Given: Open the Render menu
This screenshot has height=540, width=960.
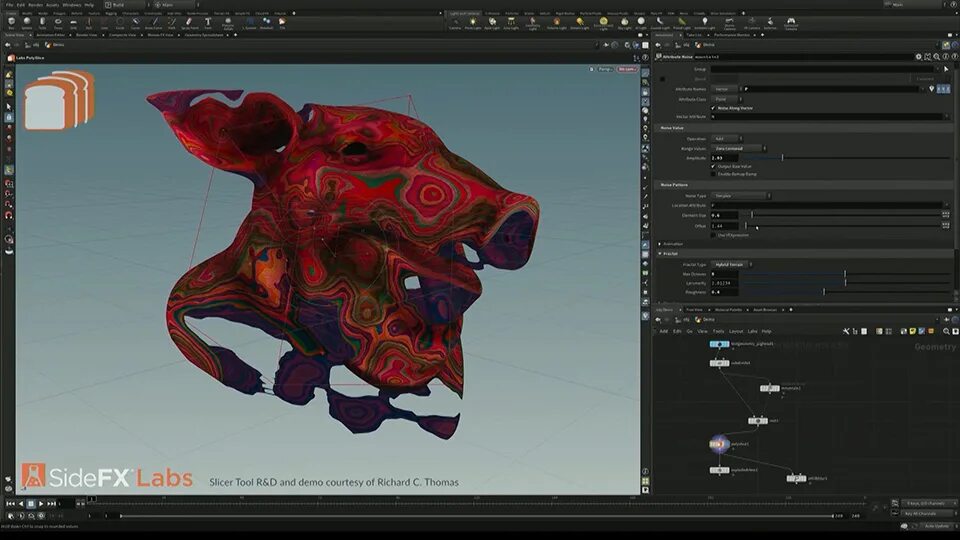Looking at the screenshot, I should click(x=36, y=5).
